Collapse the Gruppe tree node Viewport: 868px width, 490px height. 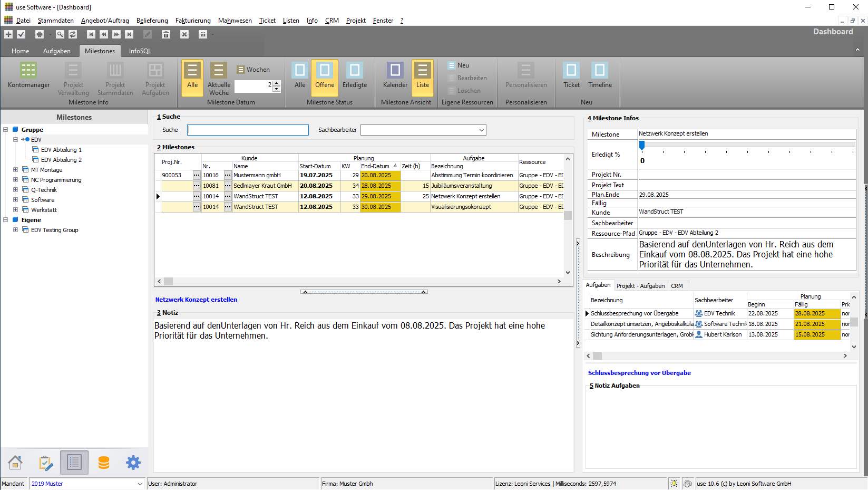[6, 130]
